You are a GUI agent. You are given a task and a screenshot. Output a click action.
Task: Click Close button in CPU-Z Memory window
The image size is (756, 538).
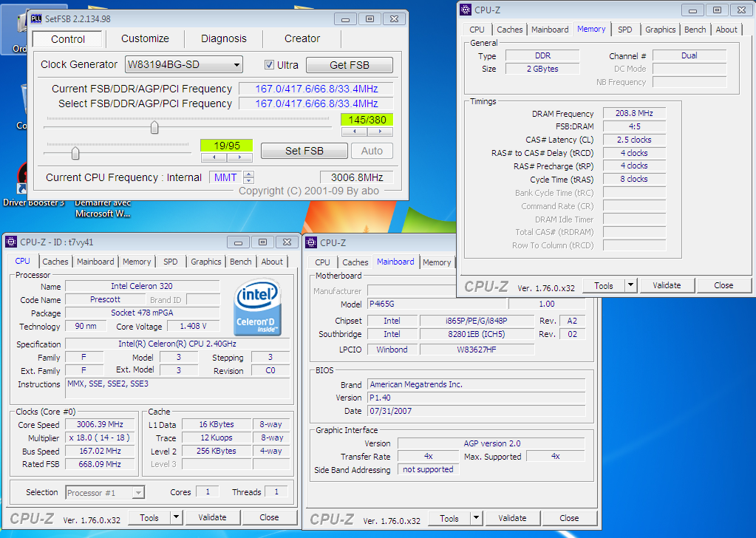click(723, 285)
